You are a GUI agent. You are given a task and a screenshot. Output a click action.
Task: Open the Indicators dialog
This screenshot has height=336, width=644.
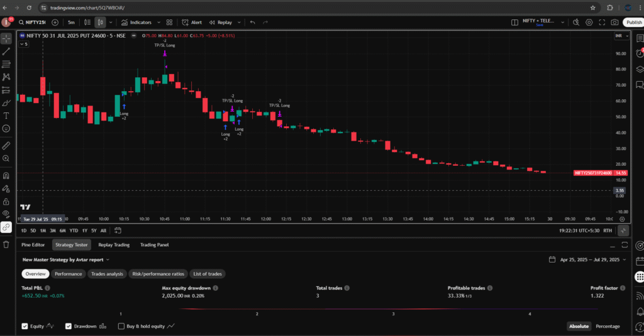click(136, 23)
